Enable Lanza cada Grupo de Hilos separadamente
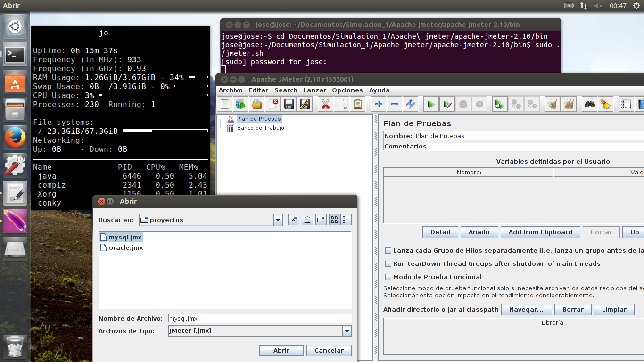The image size is (644, 362). coord(388,251)
